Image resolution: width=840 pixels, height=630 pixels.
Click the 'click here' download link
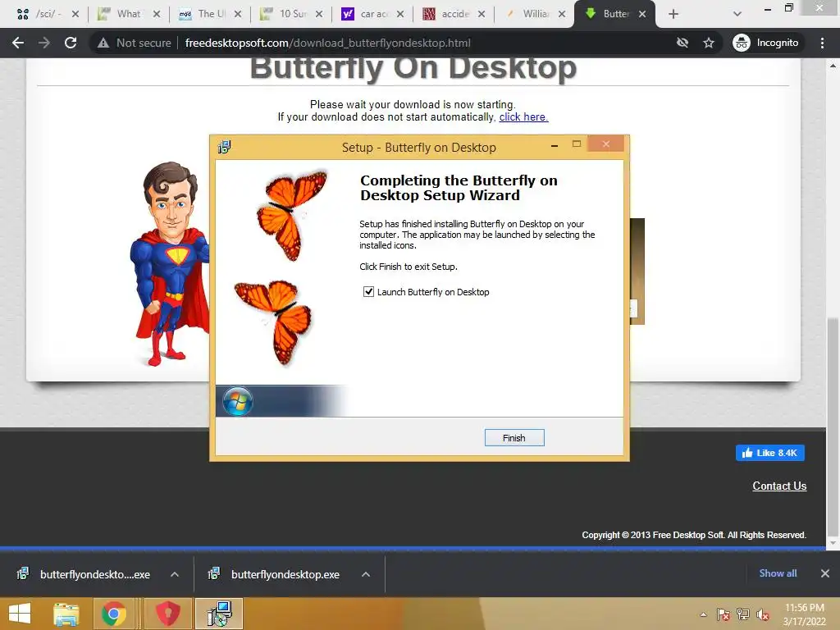(x=523, y=116)
